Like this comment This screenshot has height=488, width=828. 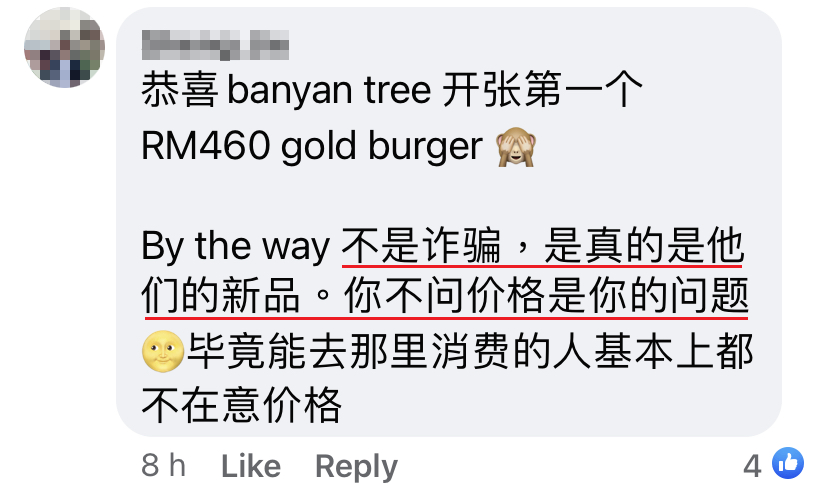(251, 466)
